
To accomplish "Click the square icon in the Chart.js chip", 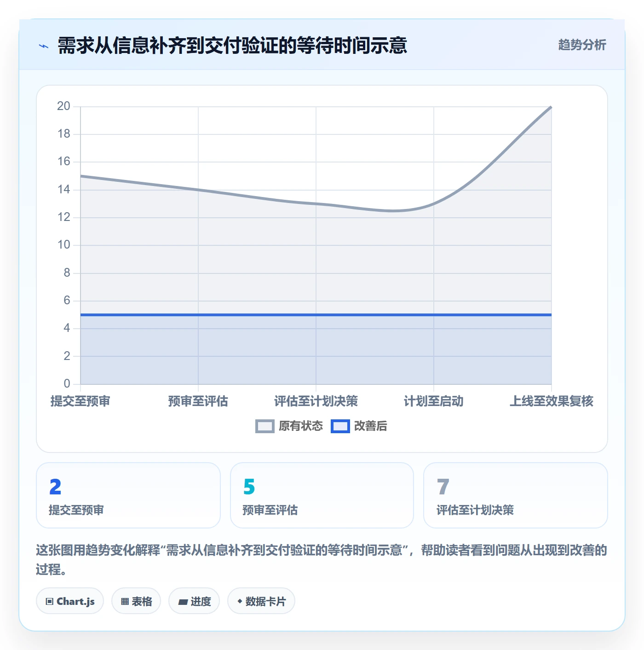I will click(x=50, y=601).
